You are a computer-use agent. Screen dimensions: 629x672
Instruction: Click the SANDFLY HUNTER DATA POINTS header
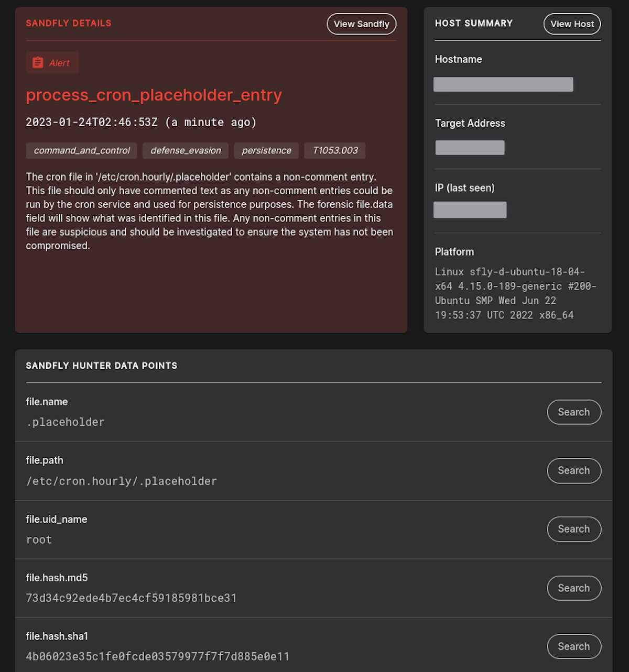tap(101, 366)
